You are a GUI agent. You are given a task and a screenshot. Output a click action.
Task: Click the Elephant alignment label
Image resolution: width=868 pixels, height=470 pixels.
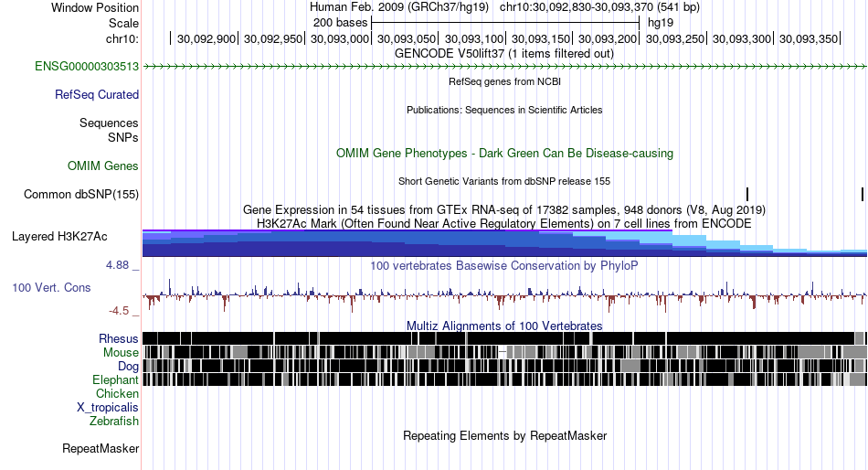115,380
